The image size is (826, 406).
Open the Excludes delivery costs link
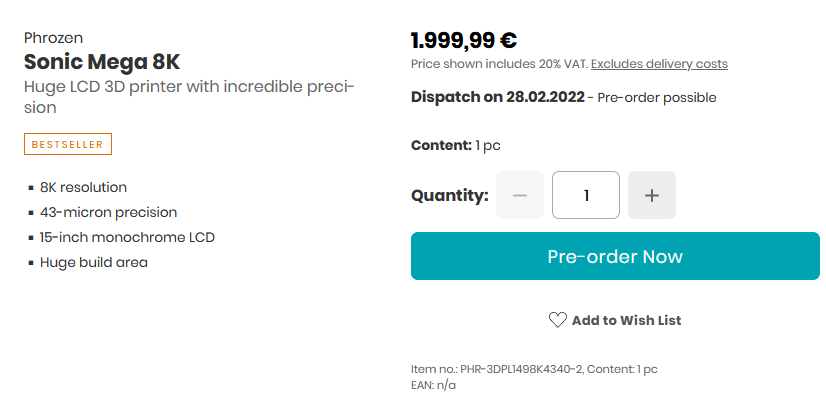pos(659,64)
